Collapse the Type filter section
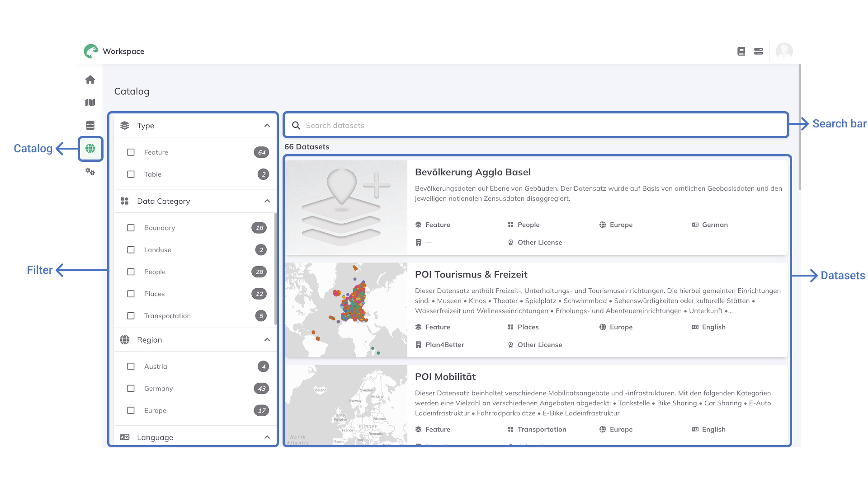Screen dimensions: 868x488 pyautogui.click(x=266, y=125)
